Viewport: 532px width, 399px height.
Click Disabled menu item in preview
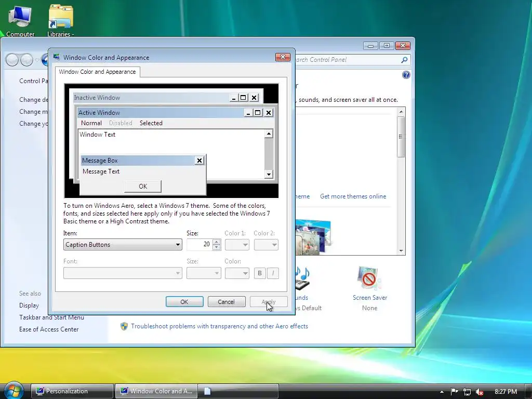tap(121, 123)
